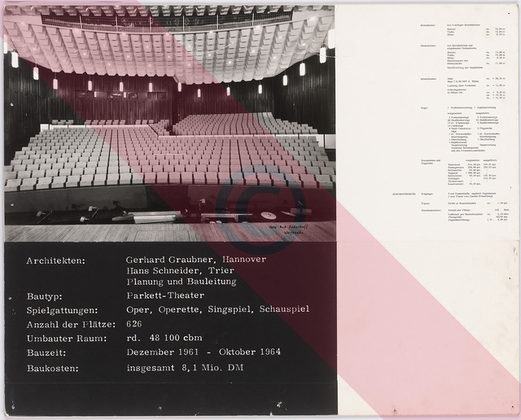
Task: Click the "Planung und Bauleitung" line
Action: point(179,282)
